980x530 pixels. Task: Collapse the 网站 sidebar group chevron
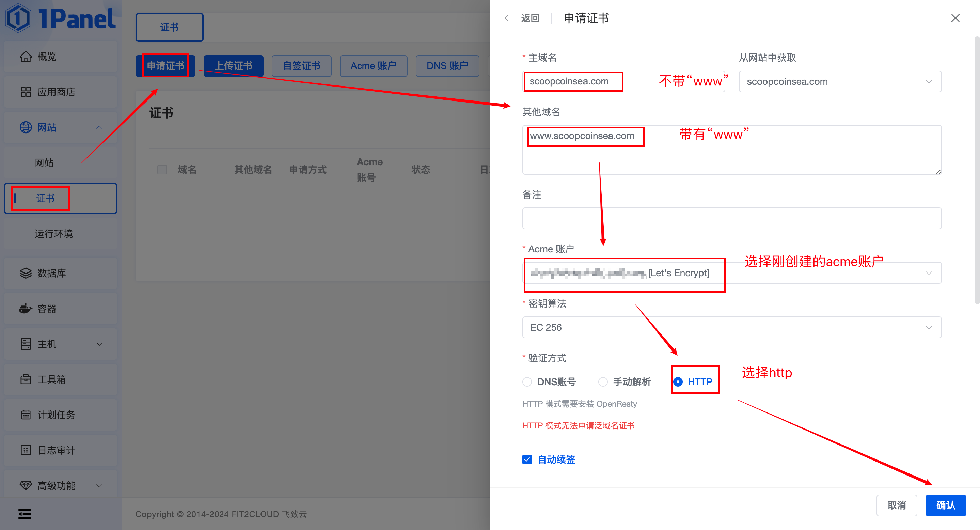[x=99, y=127]
